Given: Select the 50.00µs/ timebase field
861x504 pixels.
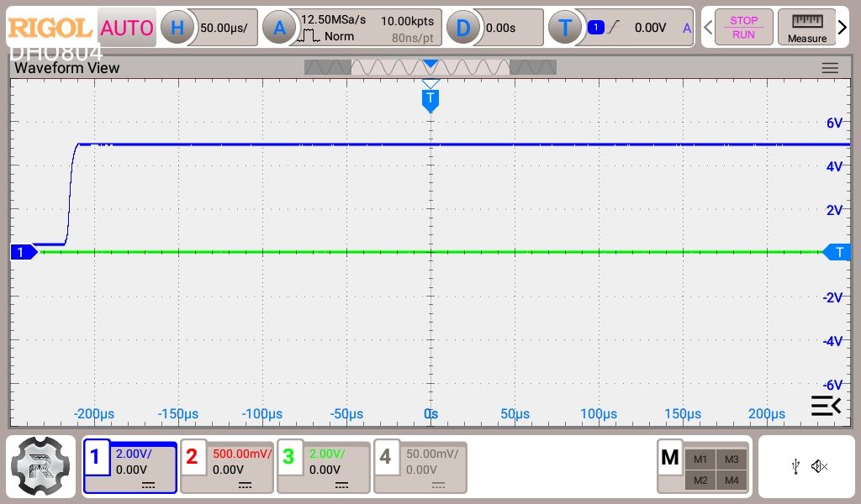Looking at the screenshot, I should point(224,28).
